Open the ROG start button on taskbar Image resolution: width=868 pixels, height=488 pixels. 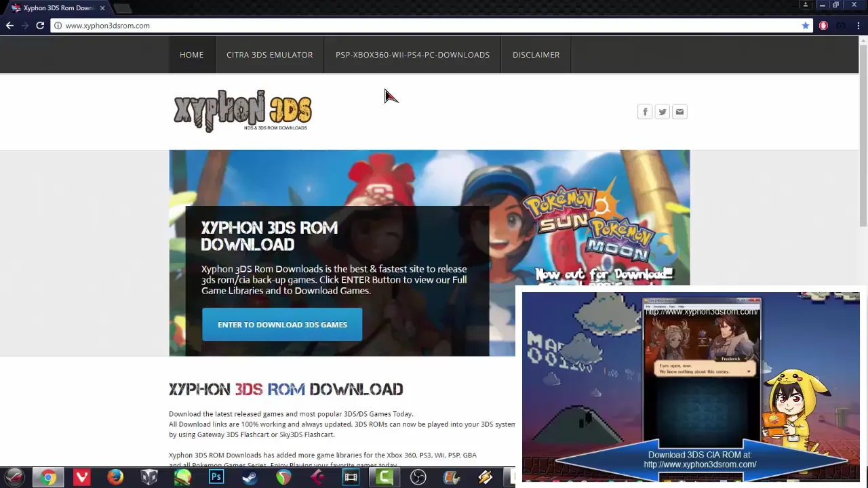pyautogui.click(x=14, y=477)
